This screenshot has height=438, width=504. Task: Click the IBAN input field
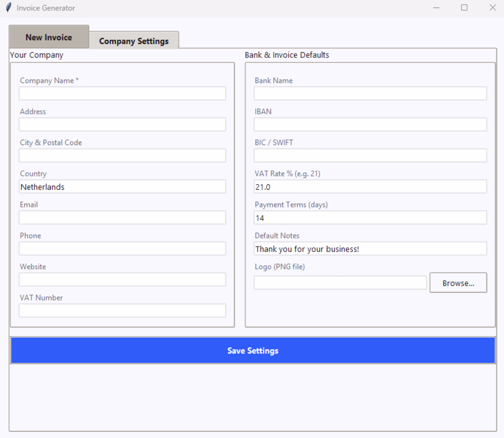(370, 124)
